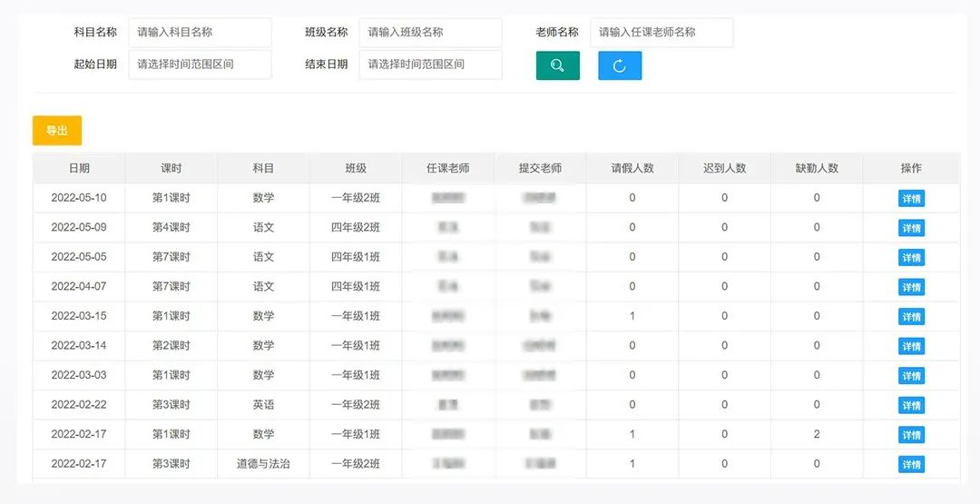Open 详情 for the 2022-05-05 row
Viewport: 980px width, 504px height.
point(911,257)
